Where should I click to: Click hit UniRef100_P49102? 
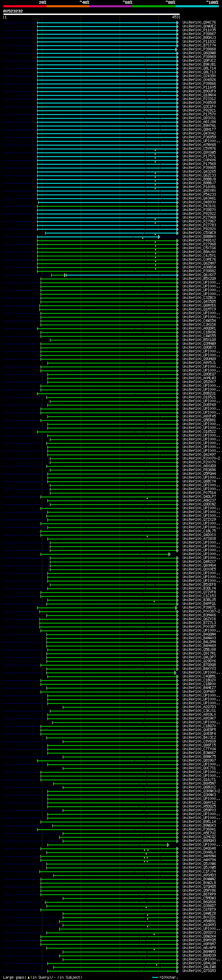(x=199, y=241)
